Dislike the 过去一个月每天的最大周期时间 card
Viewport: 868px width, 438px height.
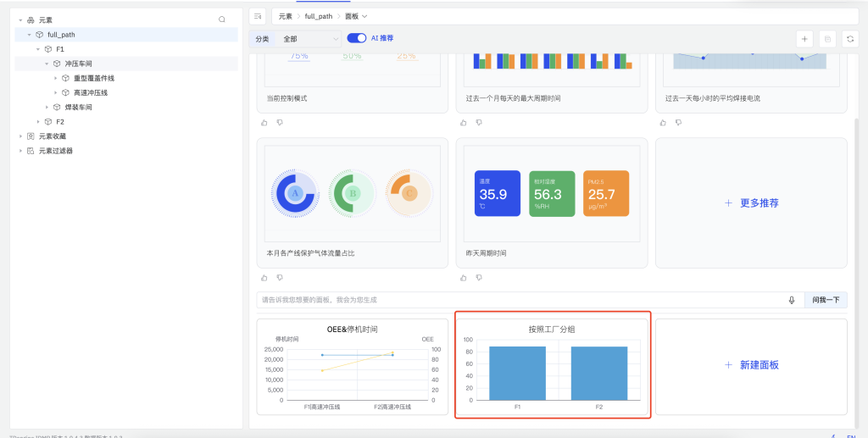pos(479,123)
